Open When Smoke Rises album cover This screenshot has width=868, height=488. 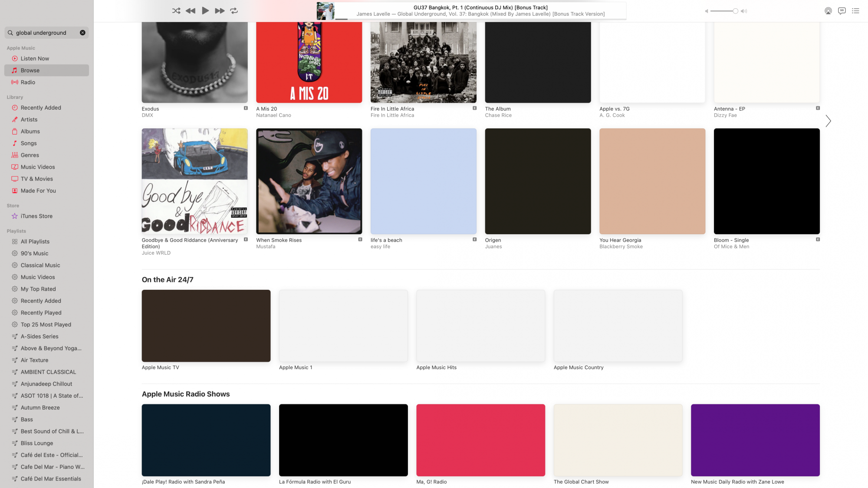point(309,181)
